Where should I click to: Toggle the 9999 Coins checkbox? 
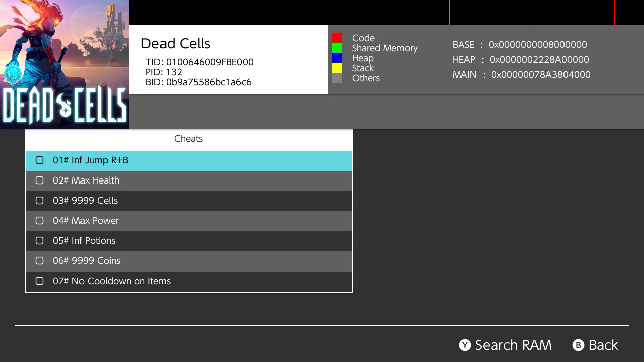click(40, 261)
